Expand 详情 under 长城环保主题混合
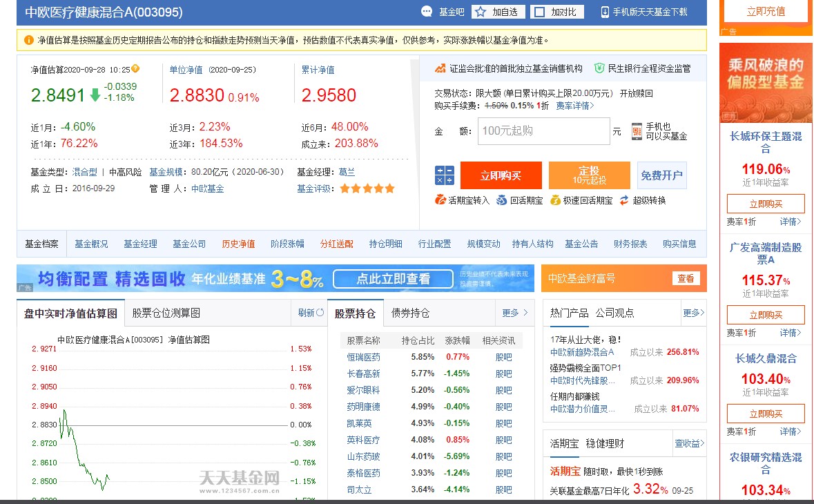This screenshot has width=814, height=504. pyautogui.click(x=791, y=222)
